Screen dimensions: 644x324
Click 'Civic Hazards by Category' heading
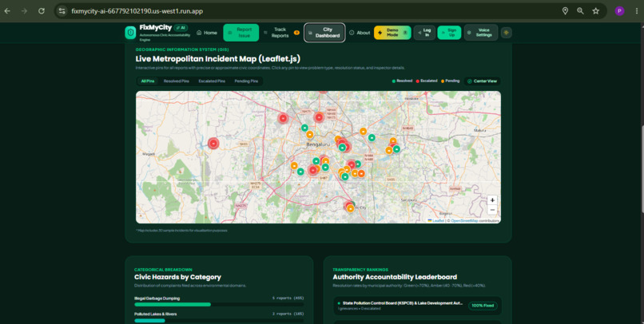pyautogui.click(x=177, y=277)
